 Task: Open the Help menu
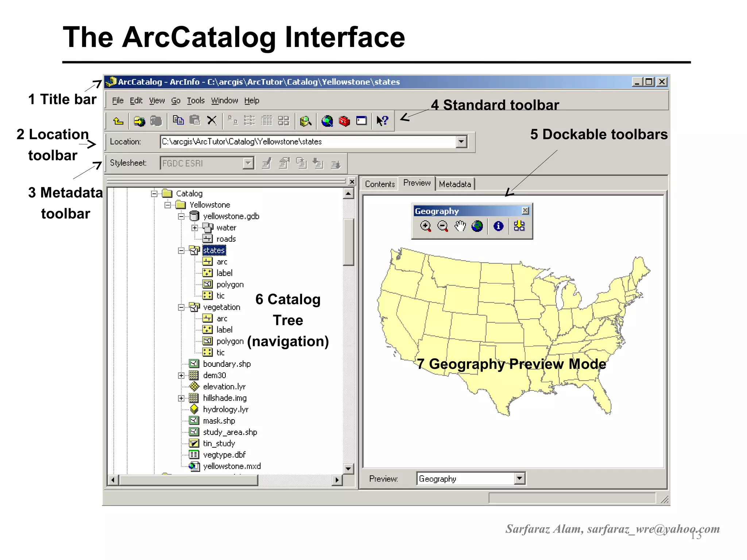[x=252, y=101]
